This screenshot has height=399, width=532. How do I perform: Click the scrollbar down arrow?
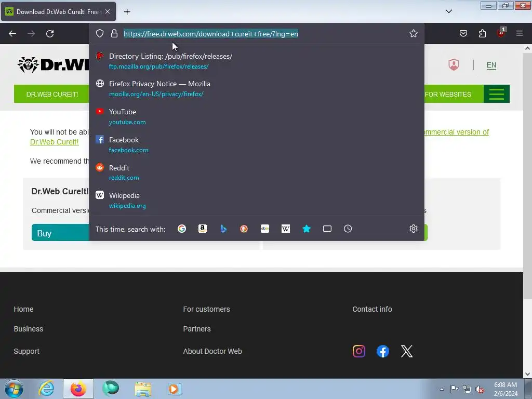pos(527,374)
